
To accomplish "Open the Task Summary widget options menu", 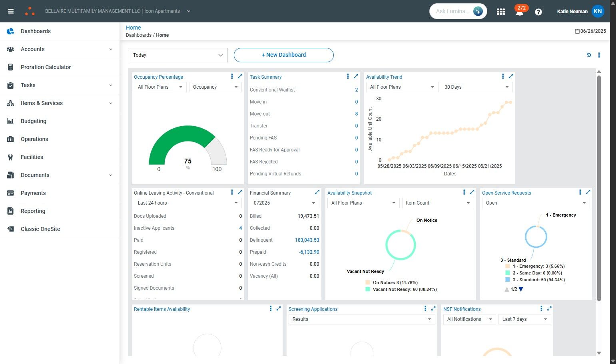I will click(x=348, y=76).
